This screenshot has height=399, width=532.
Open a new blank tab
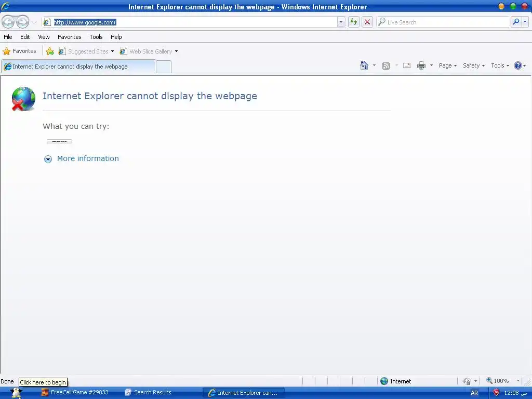coord(164,67)
